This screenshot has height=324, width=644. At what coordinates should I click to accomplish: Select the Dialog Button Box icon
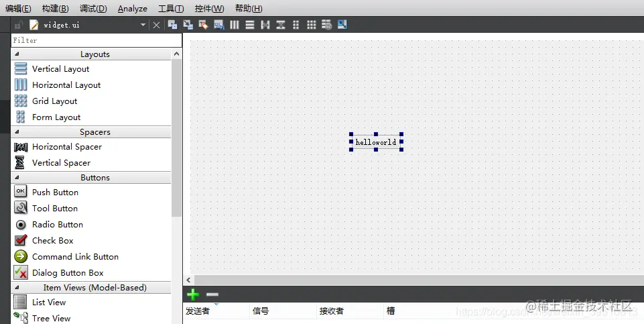point(21,272)
